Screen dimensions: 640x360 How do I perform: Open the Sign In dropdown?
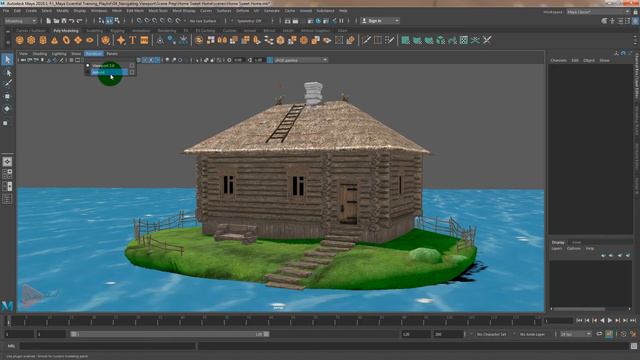click(x=380, y=21)
